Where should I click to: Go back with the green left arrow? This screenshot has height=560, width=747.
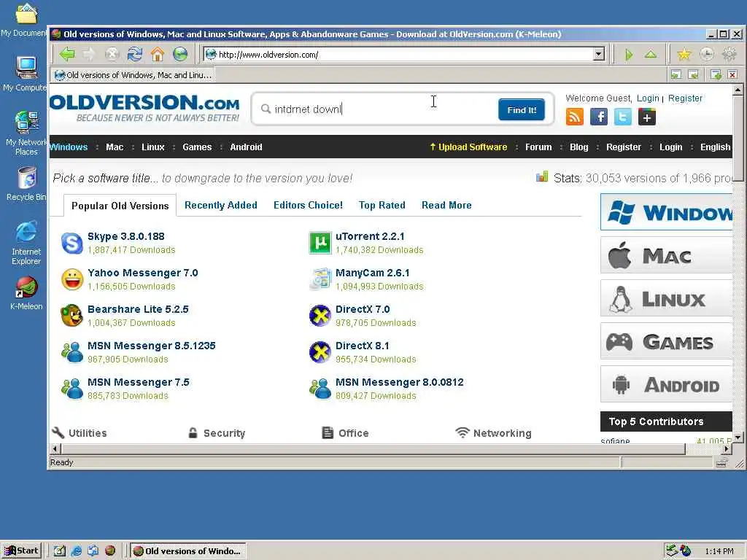coord(67,54)
